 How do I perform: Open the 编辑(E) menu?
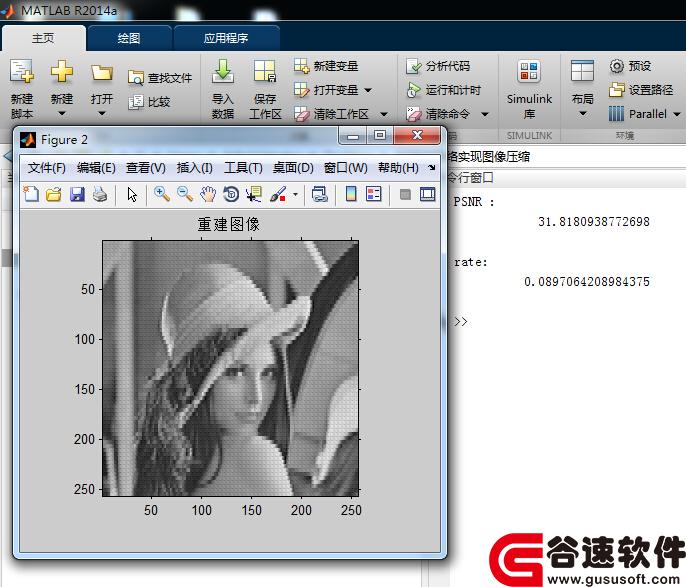tap(96, 168)
